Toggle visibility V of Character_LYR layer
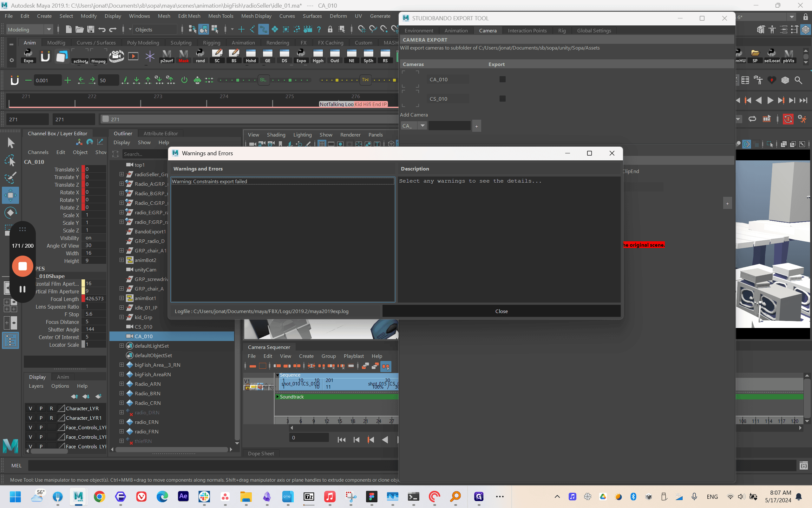The width and height of the screenshot is (812, 508). (x=30, y=408)
